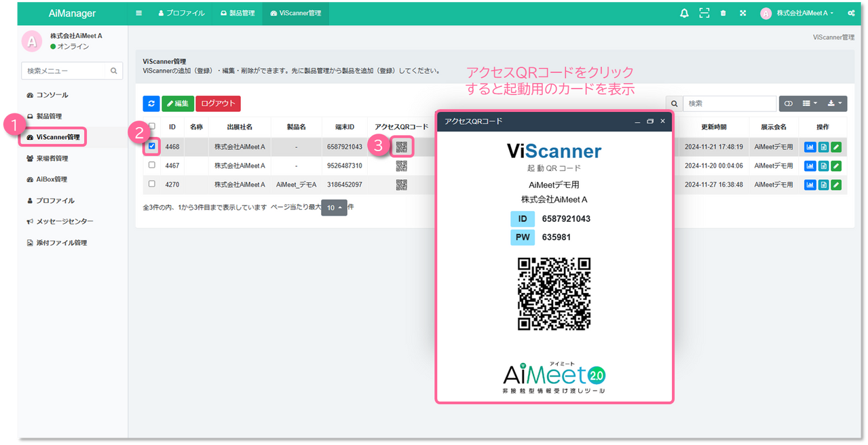Toggle the card view switch in the table toolbar

789,104
